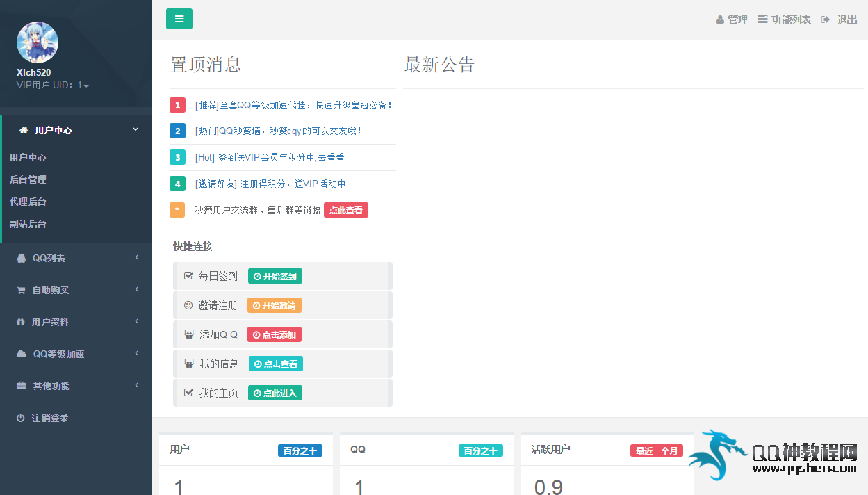Click the 快捷连接 heading
This screenshot has height=495, width=868.
click(x=193, y=246)
